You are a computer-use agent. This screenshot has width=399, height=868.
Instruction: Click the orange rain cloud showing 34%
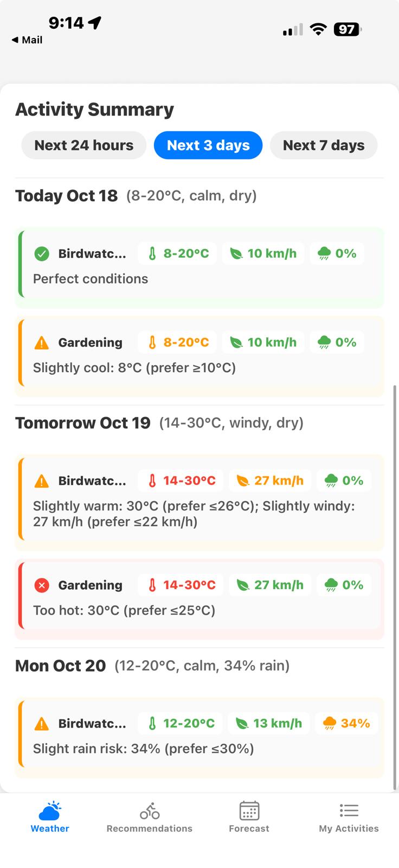[x=330, y=723]
